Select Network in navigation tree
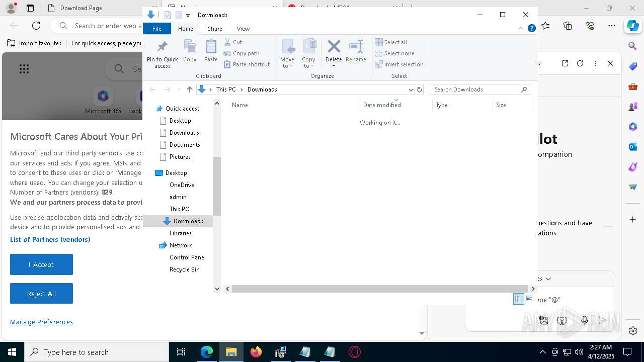The height and width of the screenshot is (362, 644). pyautogui.click(x=180, y=245)
